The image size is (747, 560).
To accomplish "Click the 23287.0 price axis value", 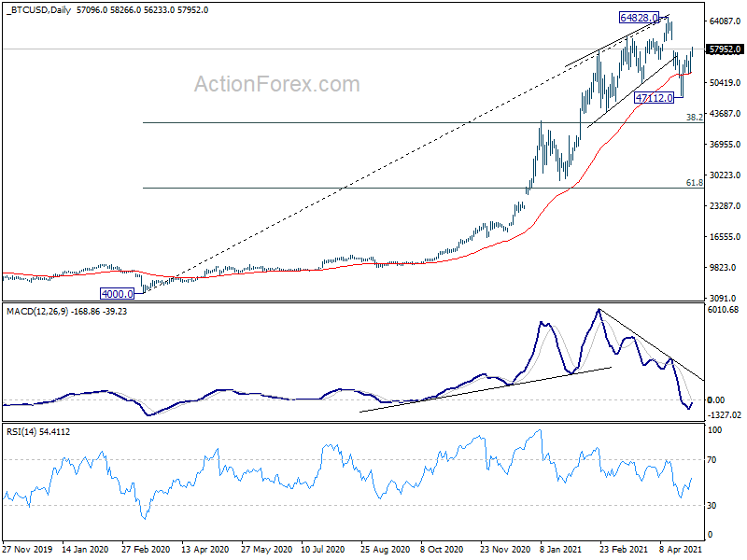I will tap(725, 205).
